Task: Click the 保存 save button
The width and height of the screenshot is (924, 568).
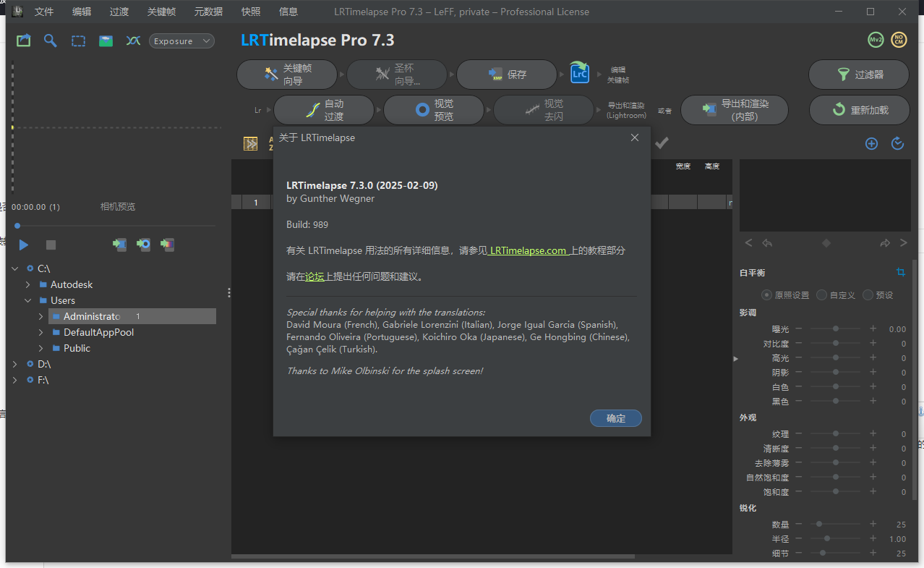Action: (507, 75)
